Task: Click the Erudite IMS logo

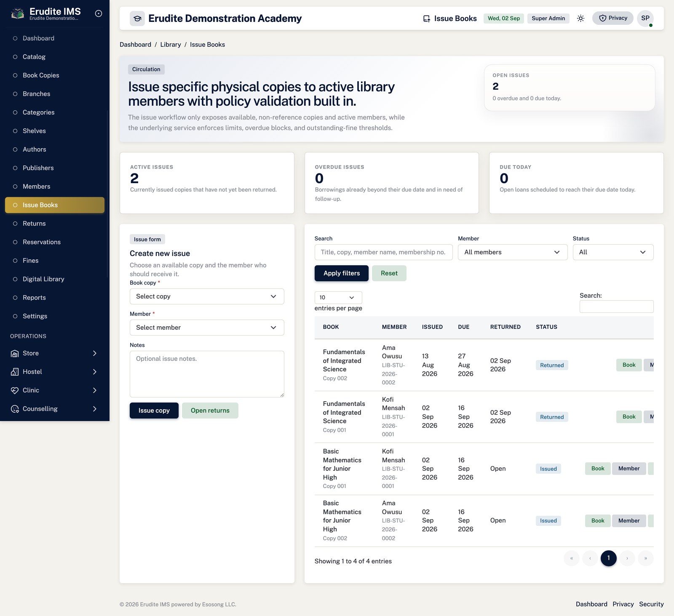Action: (17, 13)
